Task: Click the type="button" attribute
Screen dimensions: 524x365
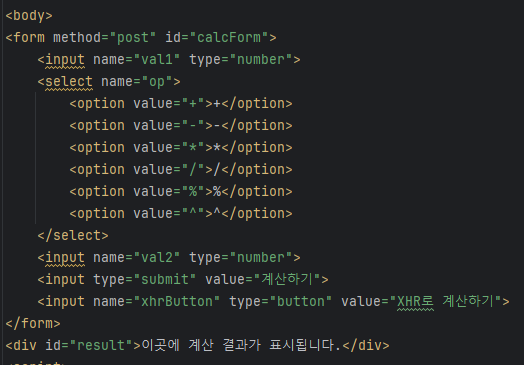Action: 281,301
